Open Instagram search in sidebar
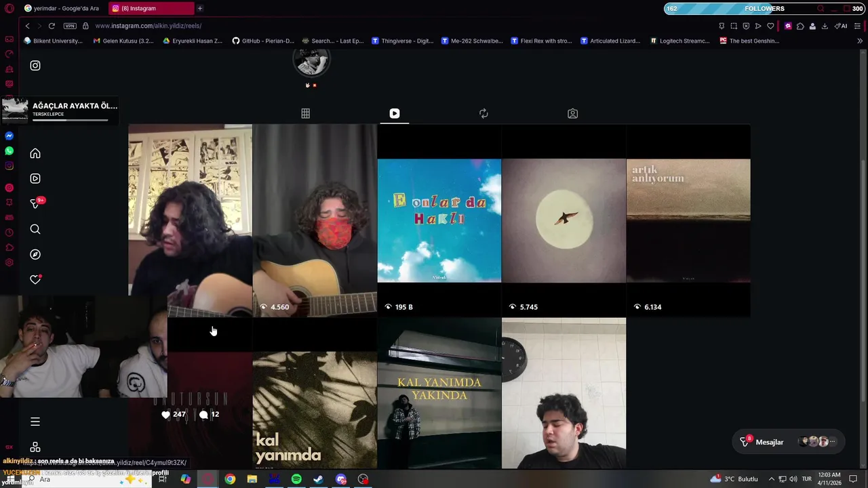 coord(35,229)
